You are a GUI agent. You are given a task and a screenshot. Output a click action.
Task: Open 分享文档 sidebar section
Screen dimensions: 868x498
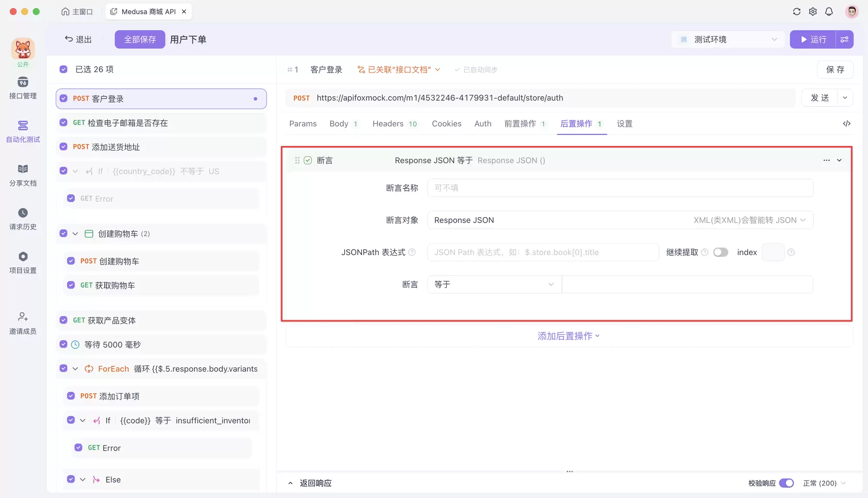click(x=23, y=175)
